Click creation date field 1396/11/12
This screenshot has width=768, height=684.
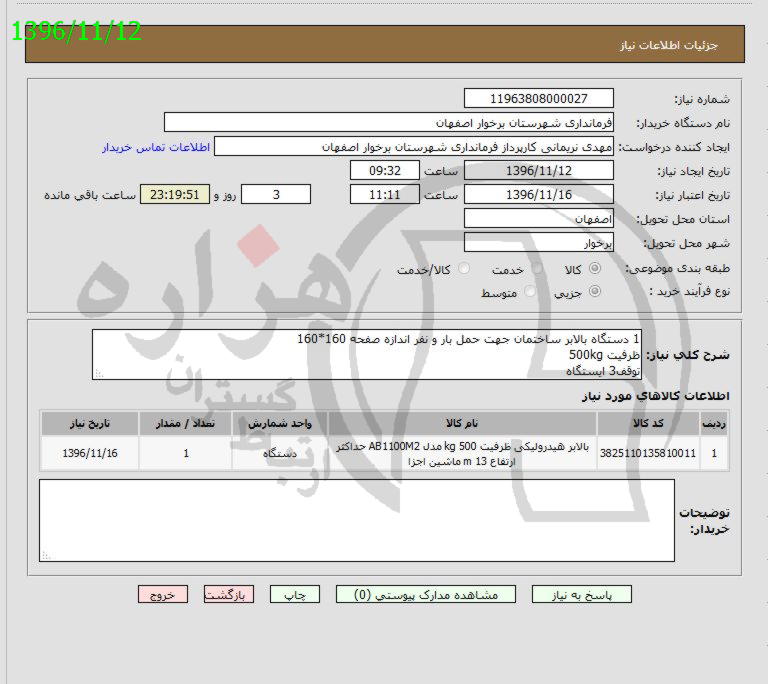[x=538, y=171]
